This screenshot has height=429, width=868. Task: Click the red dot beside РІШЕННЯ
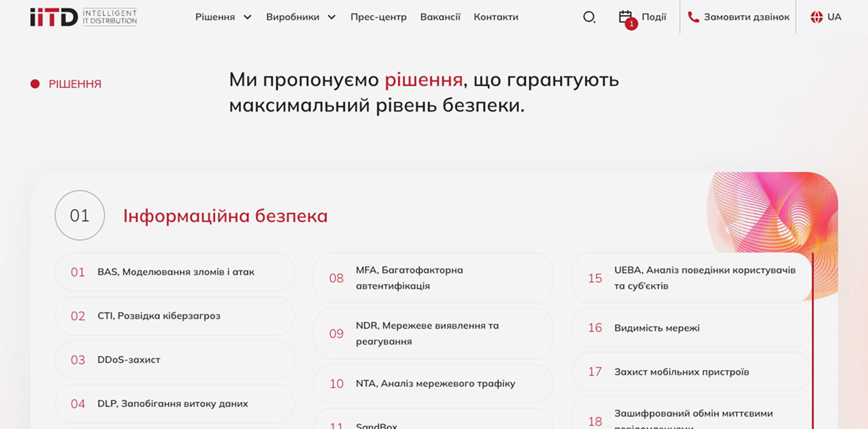(35, 84)
